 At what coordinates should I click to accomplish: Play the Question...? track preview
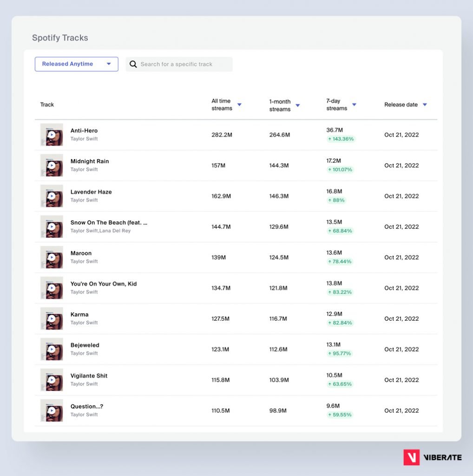[x=52, y=411]
